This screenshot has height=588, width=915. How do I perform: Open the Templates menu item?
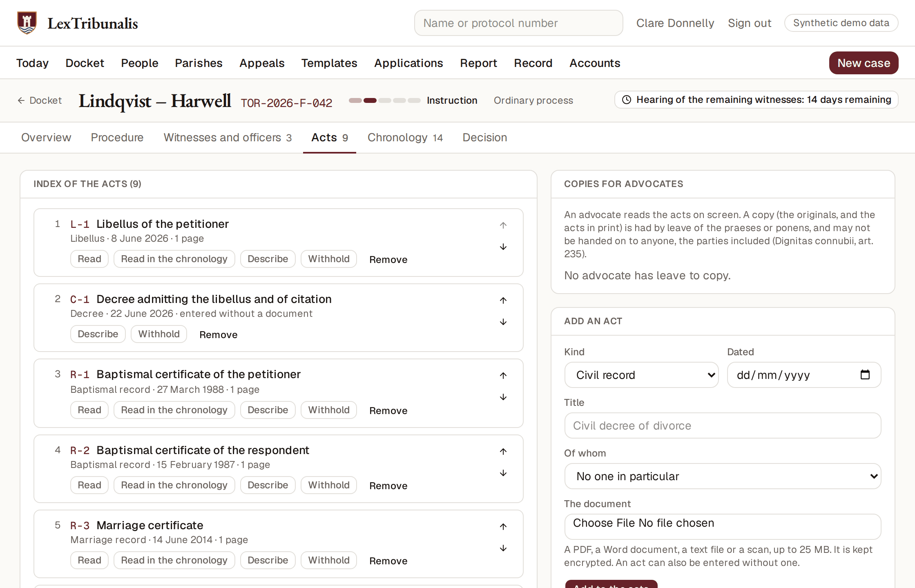click(x=329, y=63)
